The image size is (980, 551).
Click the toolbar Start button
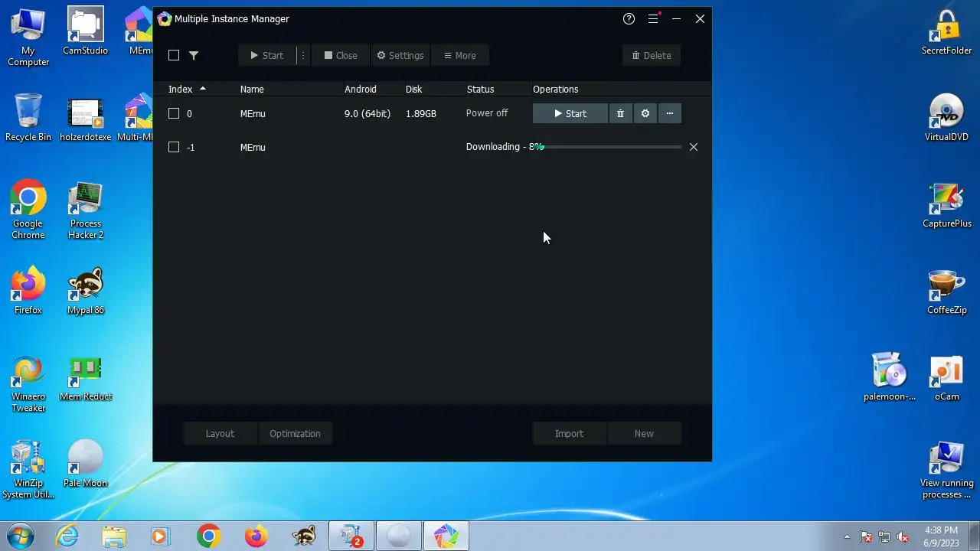[267, 55]
